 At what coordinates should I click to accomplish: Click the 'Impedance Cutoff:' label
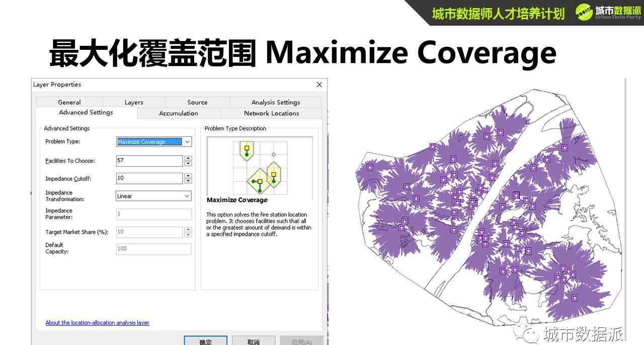(68, 179)
